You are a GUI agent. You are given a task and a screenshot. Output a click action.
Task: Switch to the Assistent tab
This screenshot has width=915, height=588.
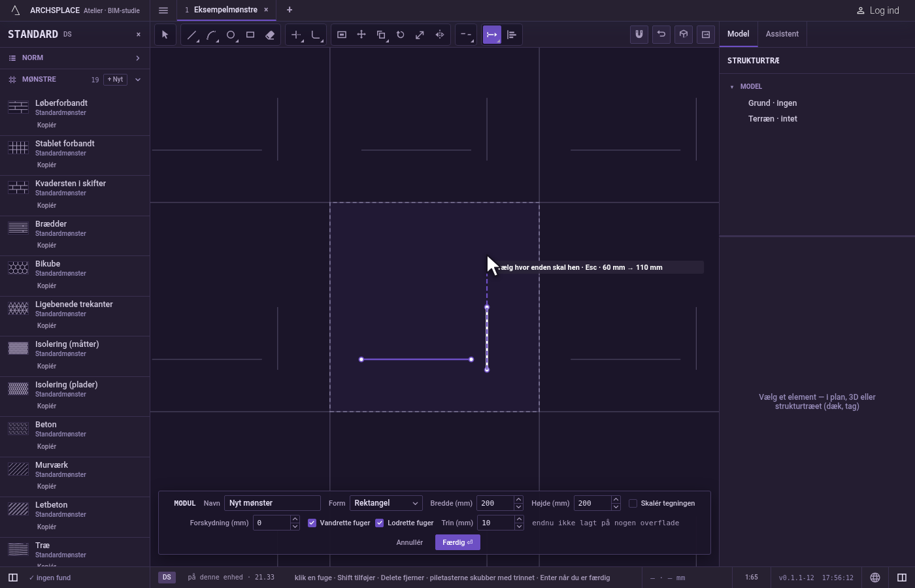click(x=782, y=34)
